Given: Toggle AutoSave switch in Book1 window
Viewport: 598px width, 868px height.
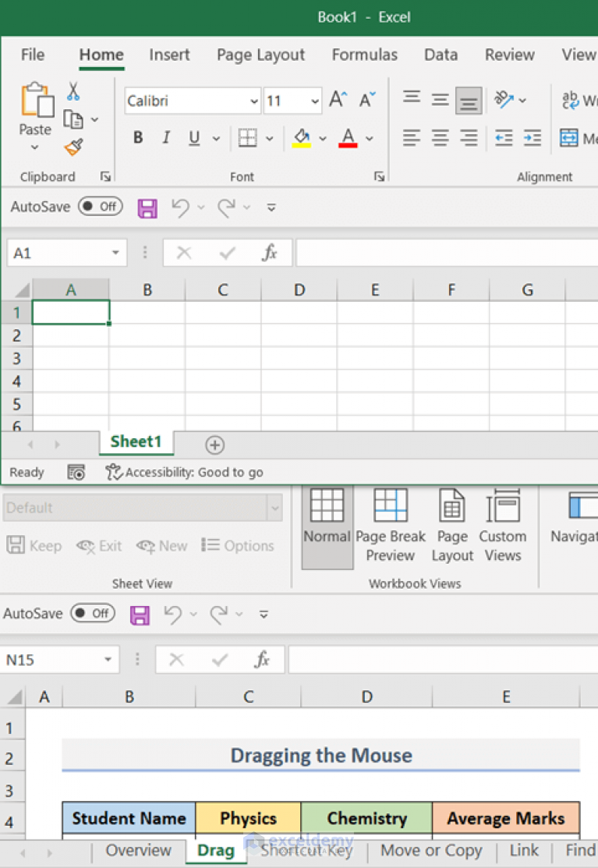Looking at the screenshot, I should 100,207.
